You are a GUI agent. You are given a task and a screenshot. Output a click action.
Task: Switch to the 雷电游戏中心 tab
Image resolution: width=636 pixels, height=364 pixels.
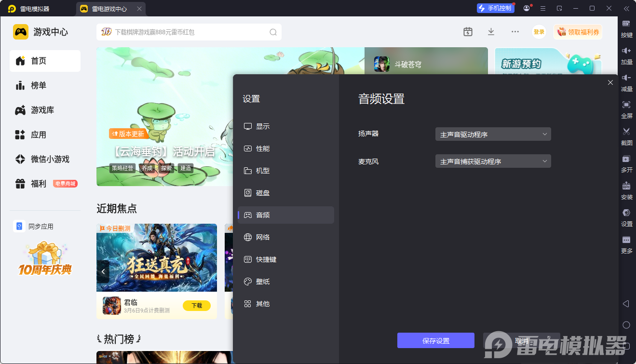coord(111,9)
